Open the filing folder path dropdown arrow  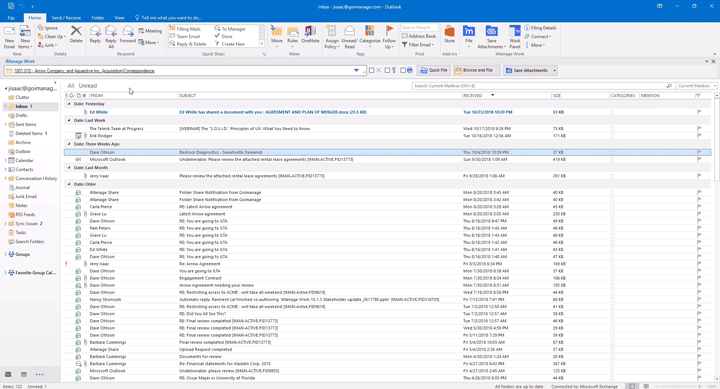[x=356, y=71]
